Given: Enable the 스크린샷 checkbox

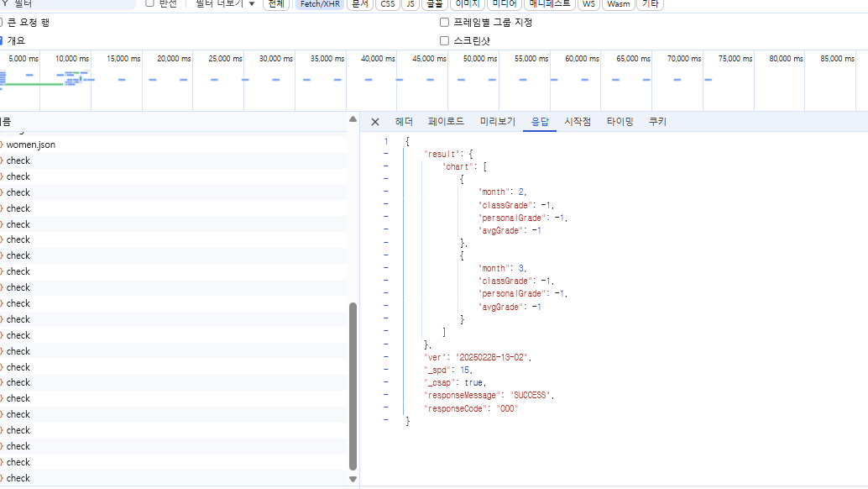Looking at the screenshot, I should pyautogui.click(x=445, y=40).
